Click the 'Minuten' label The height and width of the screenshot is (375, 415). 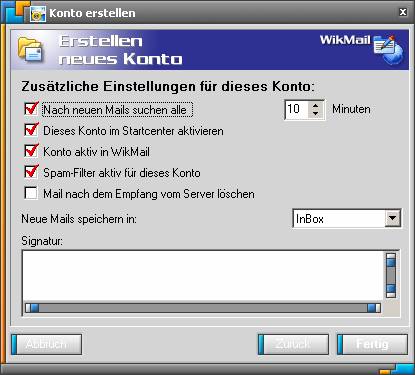pyautogui.click(x=351, y=109)
